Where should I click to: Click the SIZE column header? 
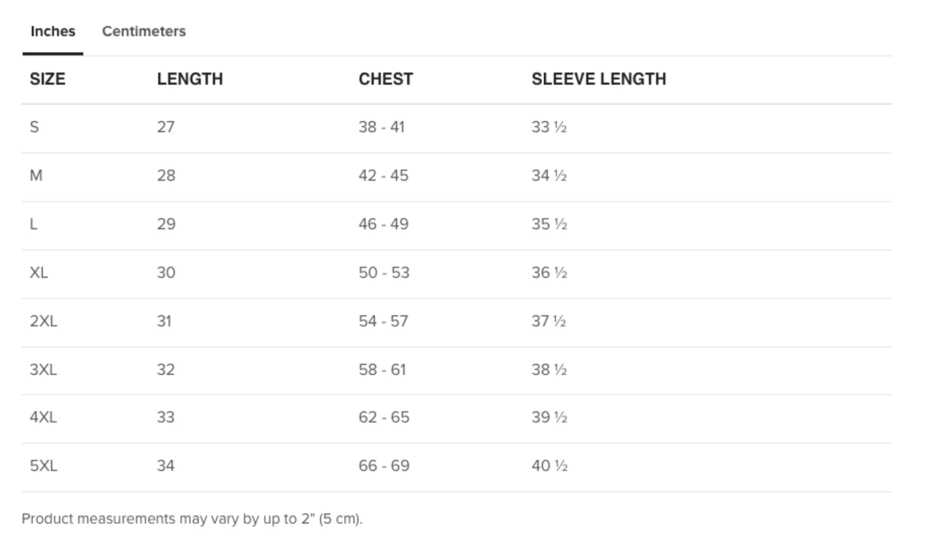[47, 79]
